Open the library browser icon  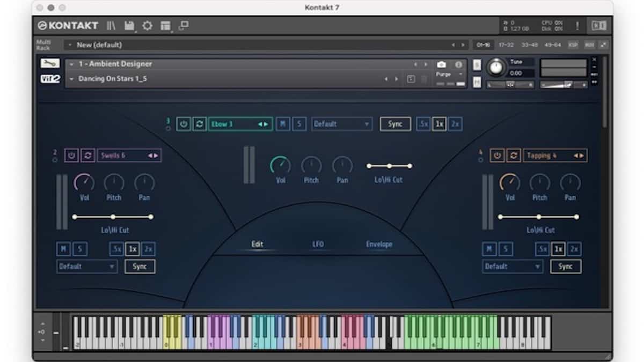pos(111,25)
